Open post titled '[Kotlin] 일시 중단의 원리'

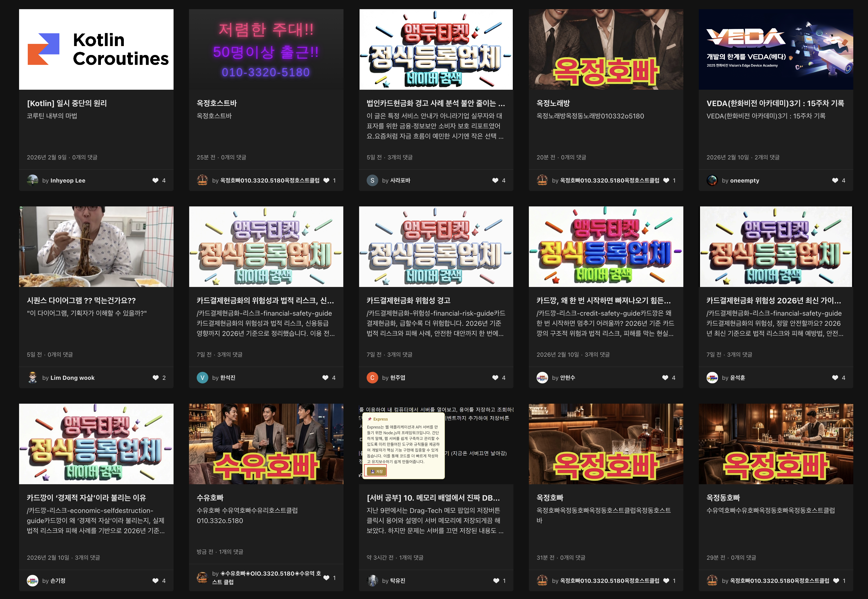coord(67,103)
